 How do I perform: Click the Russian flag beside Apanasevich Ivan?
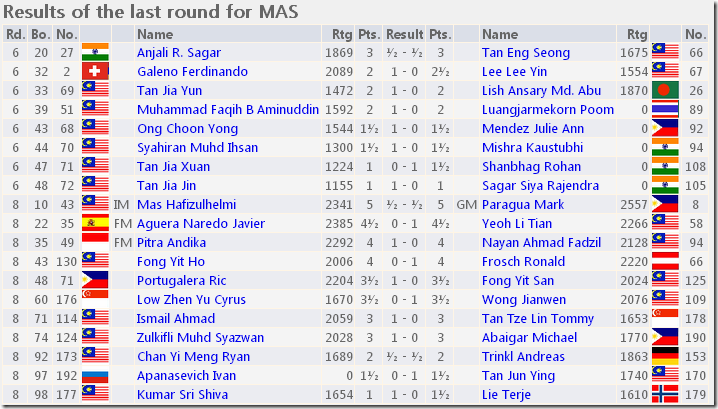tap(95, 375)
